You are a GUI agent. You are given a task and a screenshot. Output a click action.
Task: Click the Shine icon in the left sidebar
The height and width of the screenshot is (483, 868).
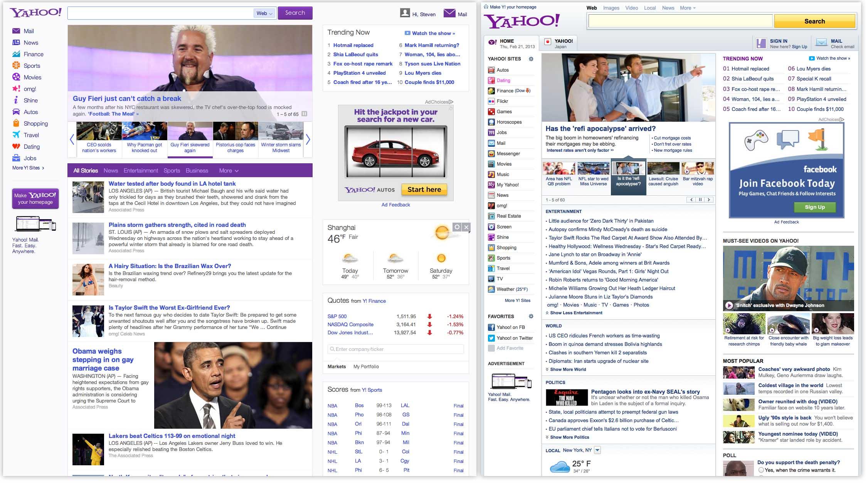16,100
